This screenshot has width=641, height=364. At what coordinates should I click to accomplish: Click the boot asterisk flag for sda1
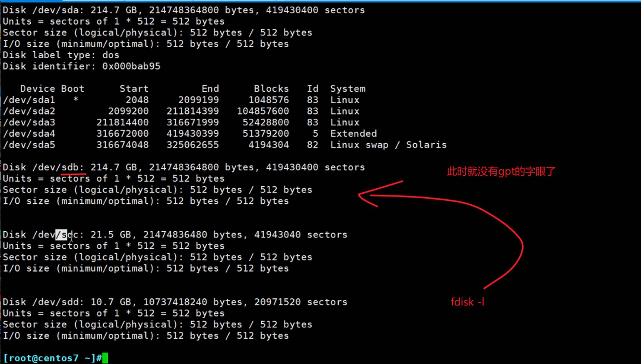coord(76,99)
